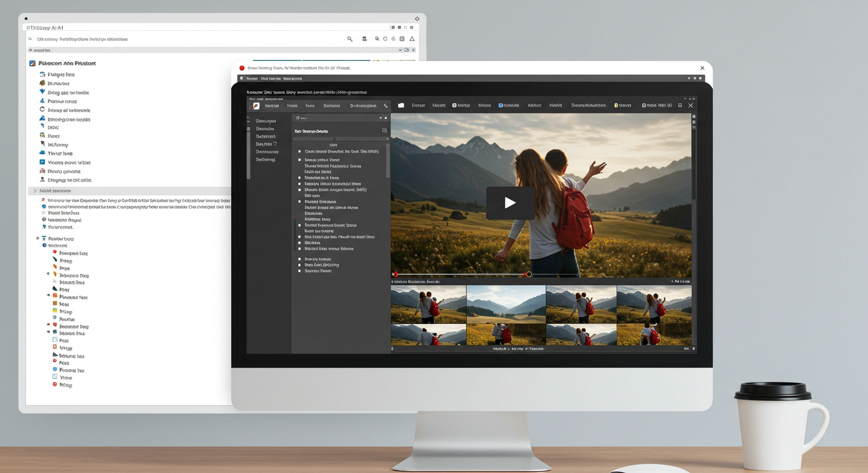868x473 pixels.
Task: Expand the plus sign node in back window tree
Action: 48,273
